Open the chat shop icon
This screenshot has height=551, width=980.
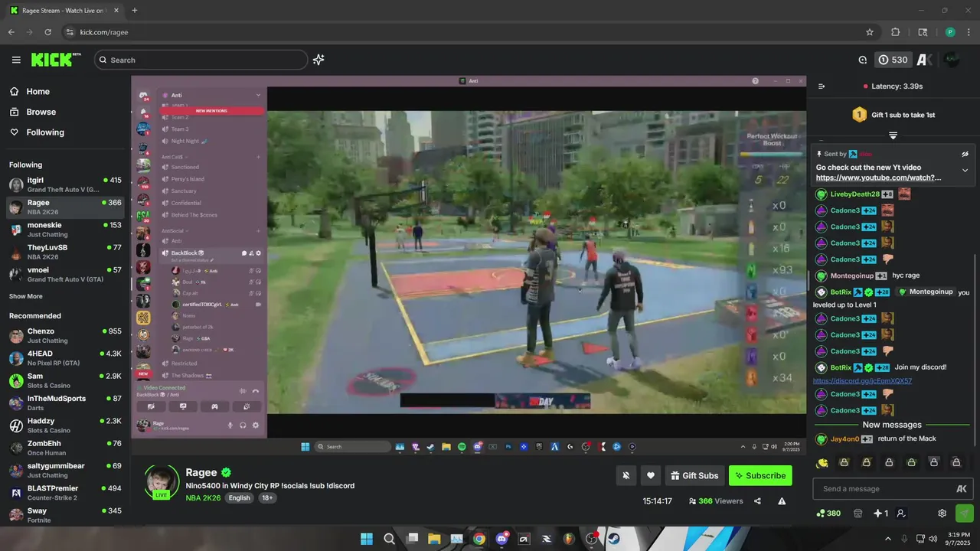pos(857,514)
